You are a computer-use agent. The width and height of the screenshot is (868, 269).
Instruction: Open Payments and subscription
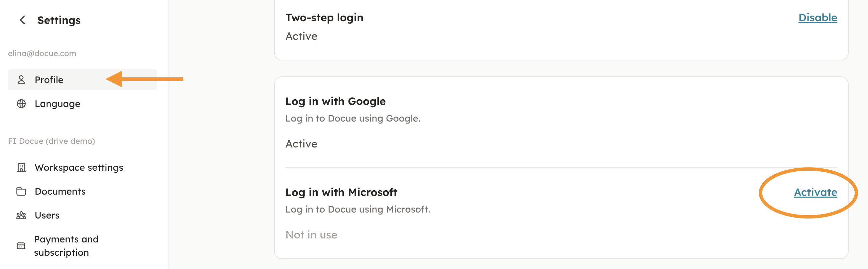(66, 246)
